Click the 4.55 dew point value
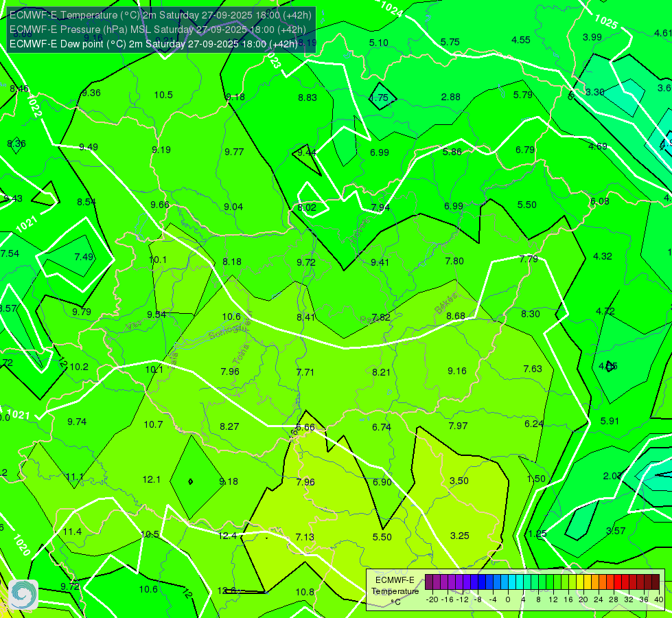Viewport: 672px width, 618px height. [521, 40]
